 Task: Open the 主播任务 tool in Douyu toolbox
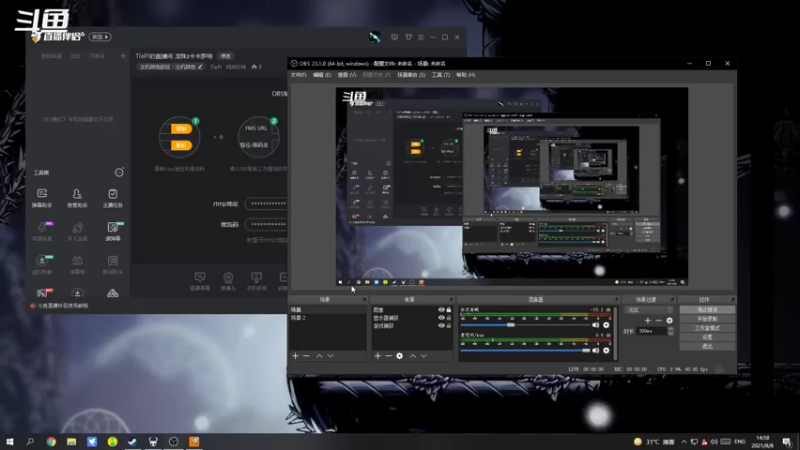tap(112, 197)
